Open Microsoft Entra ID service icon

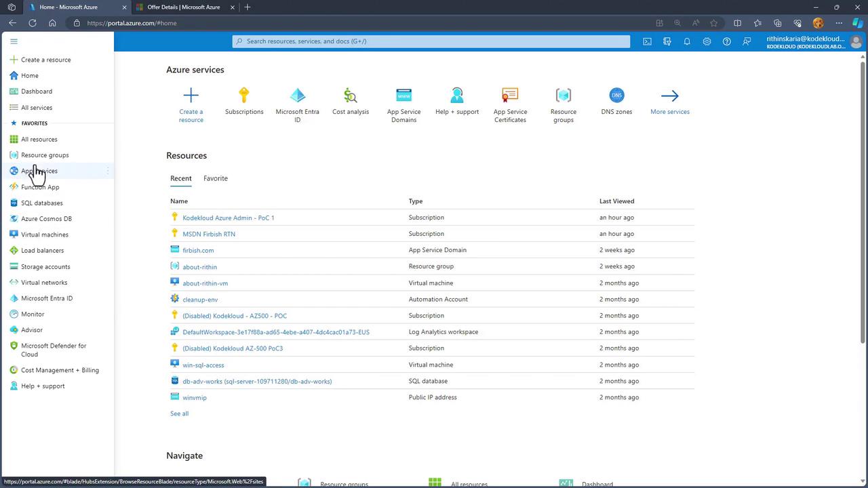[x=297, y=96]
